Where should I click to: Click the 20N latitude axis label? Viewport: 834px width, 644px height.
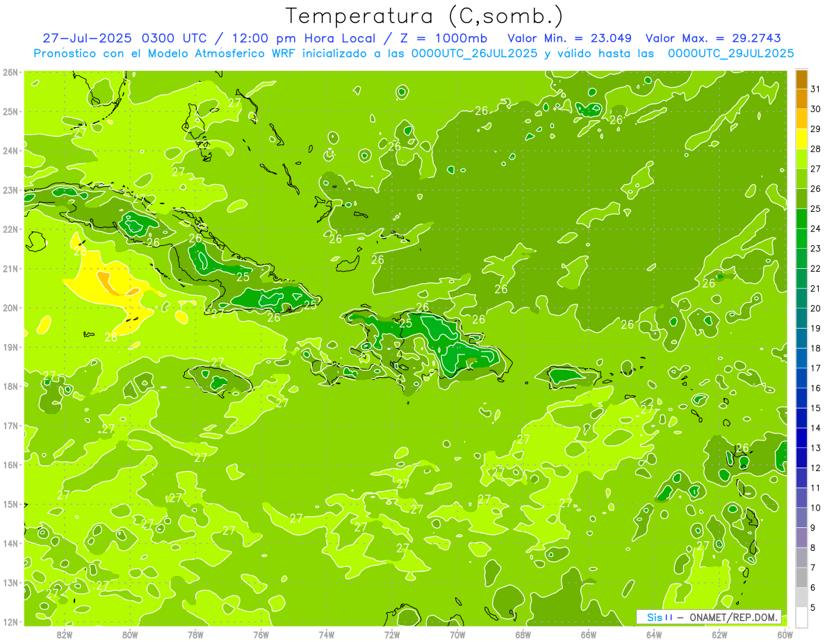(10, 308)
